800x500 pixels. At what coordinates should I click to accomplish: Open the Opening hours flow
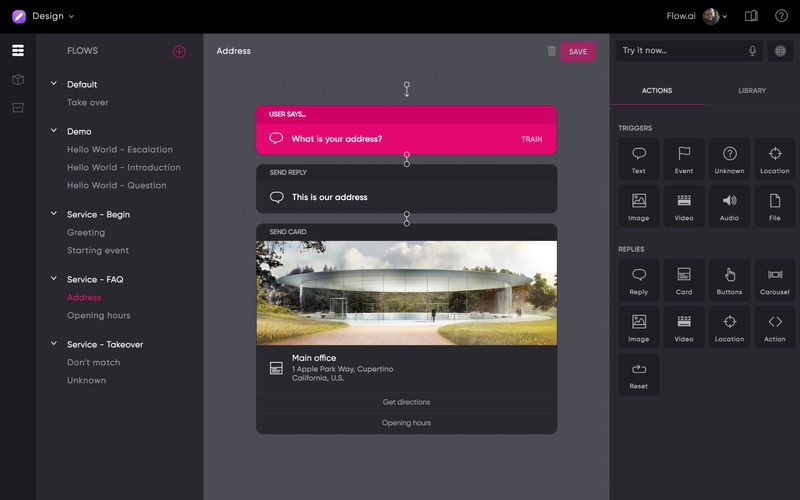[x=98, y=315]
